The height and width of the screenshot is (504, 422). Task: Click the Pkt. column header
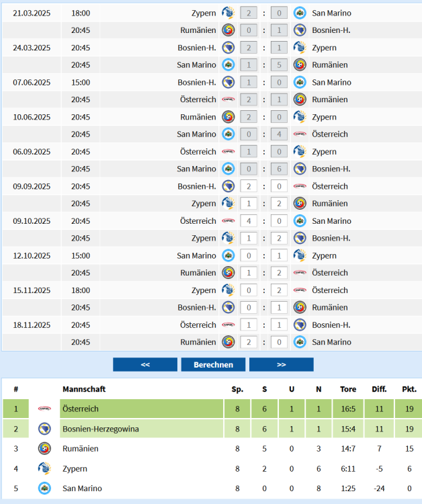(409, 389)
